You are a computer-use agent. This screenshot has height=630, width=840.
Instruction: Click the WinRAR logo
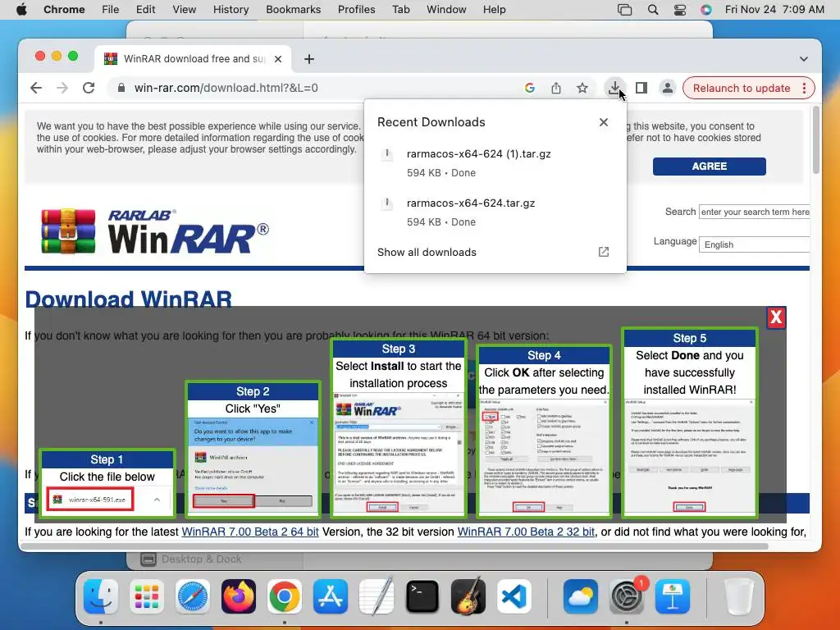(x=155, y=231)
